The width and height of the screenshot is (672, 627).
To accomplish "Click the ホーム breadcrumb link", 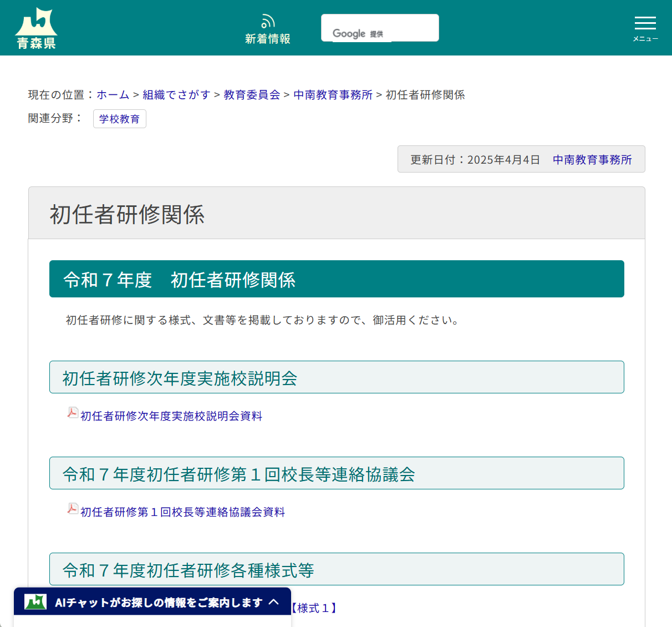I will pos(113,95).
